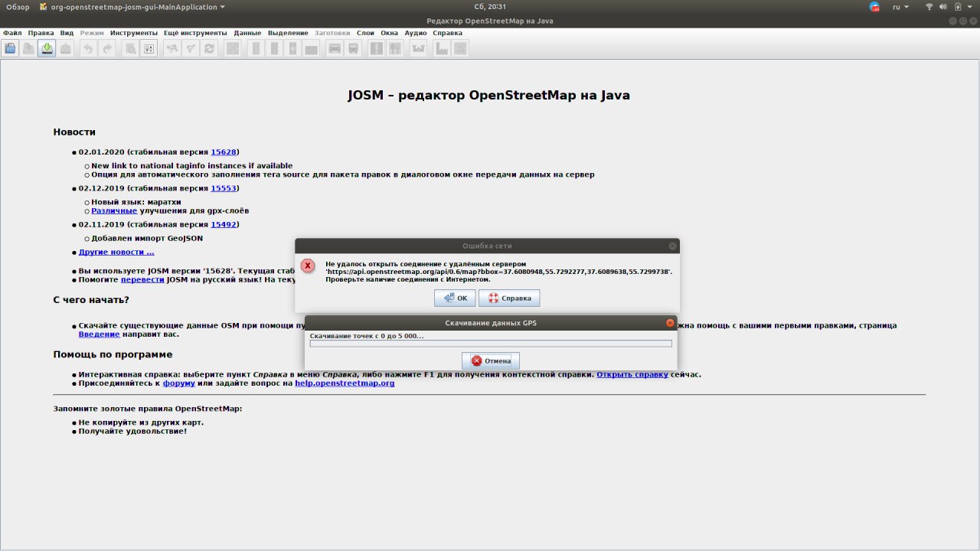Open the Данные menu
The height and width of the screenshot is (551, 980).
(247, 33)
